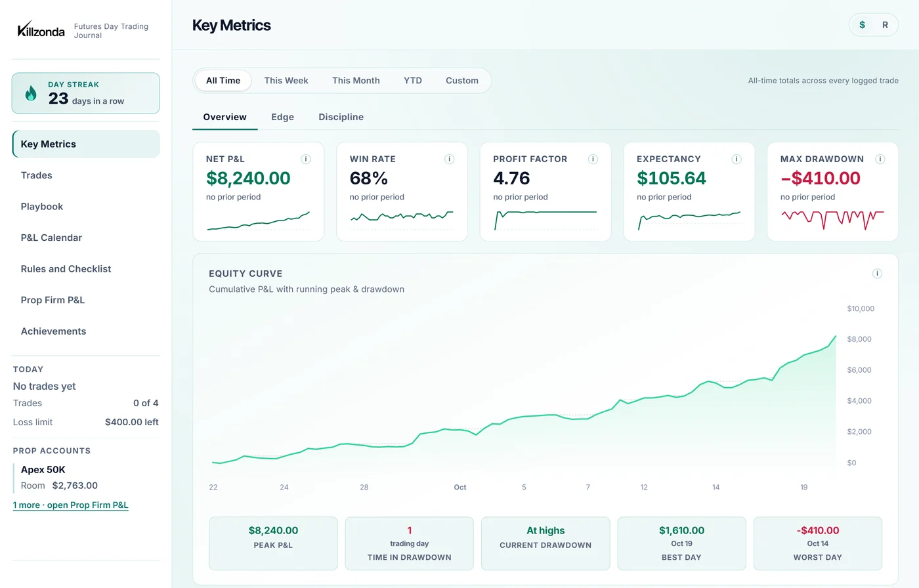Screen dimensions: 919x588
Task: Follow the '1 more · open Prop Firm P&L' link
Action: click(71, 505)
